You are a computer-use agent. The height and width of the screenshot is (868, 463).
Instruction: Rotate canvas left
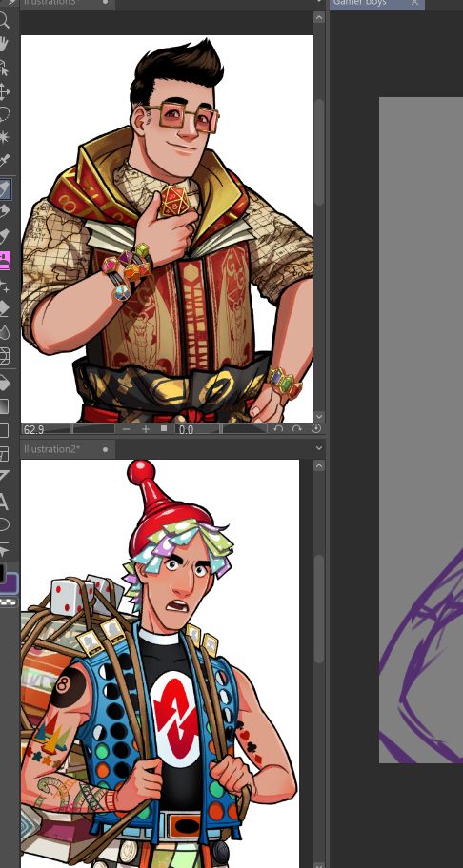pyautogui.click(x=278, y=429)
